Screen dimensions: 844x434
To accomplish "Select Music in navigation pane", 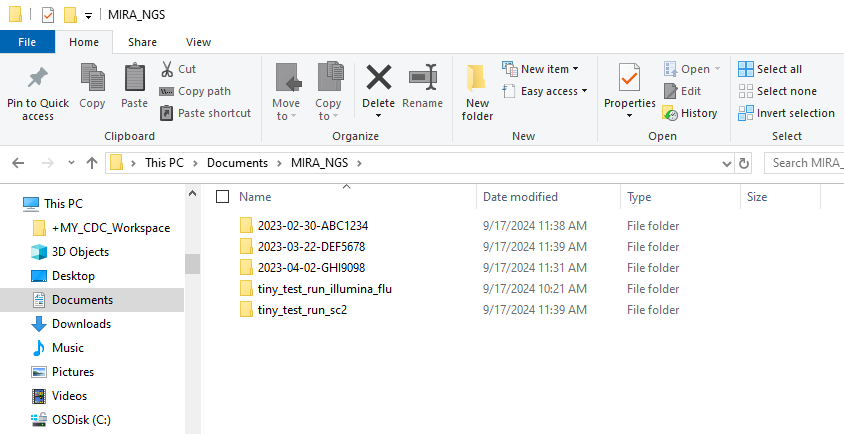I will pyautogui.click(x=58, y=348).
